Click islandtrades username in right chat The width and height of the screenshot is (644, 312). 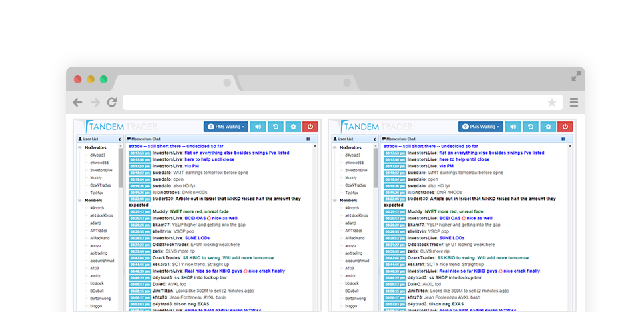click(421, 192)
